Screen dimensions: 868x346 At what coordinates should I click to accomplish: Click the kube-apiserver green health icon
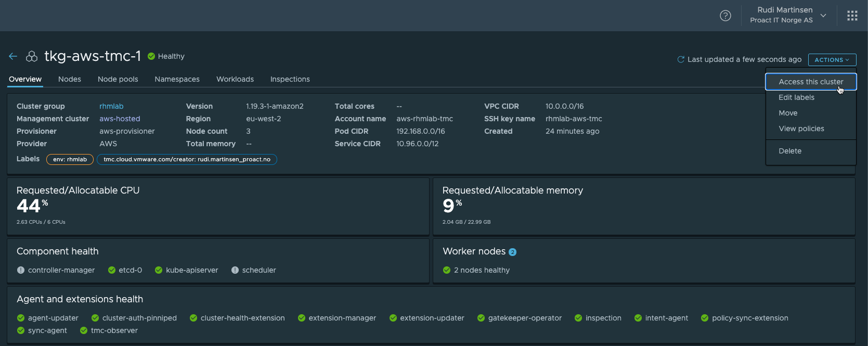[159, 270]
